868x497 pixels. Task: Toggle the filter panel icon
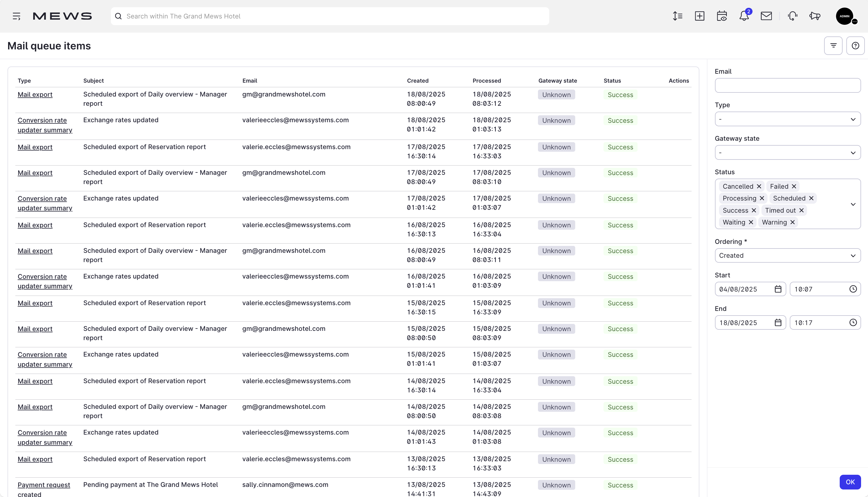(833, 46)
